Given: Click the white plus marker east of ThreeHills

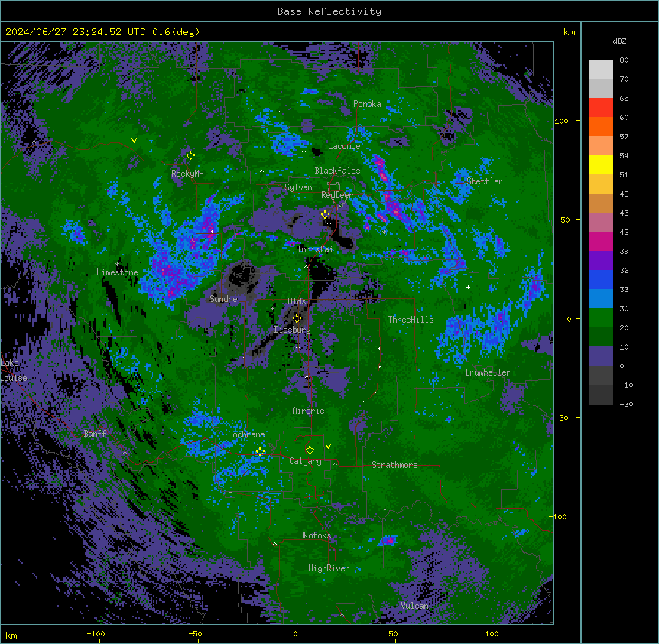Looking at the screenshot, I should pos(468,287).
